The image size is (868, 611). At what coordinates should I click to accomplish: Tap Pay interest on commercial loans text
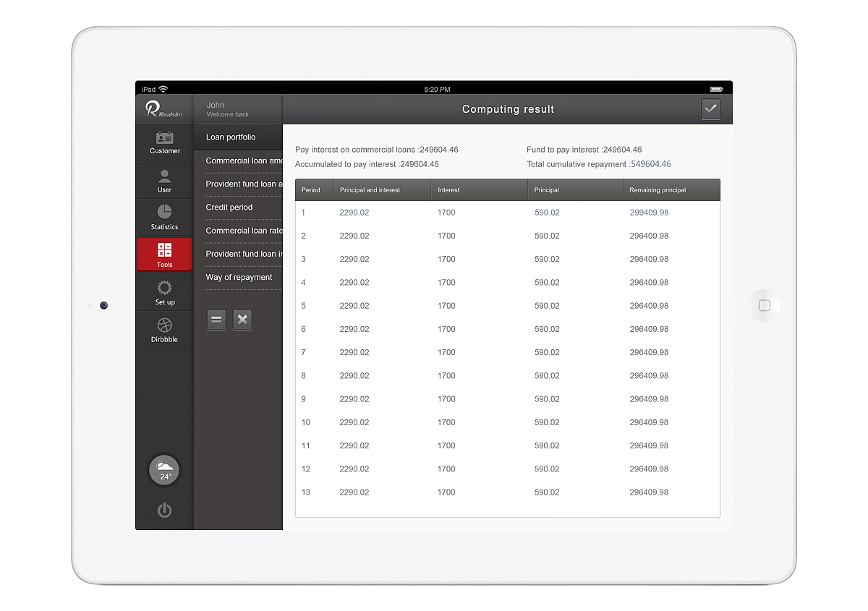pos(377,150)
